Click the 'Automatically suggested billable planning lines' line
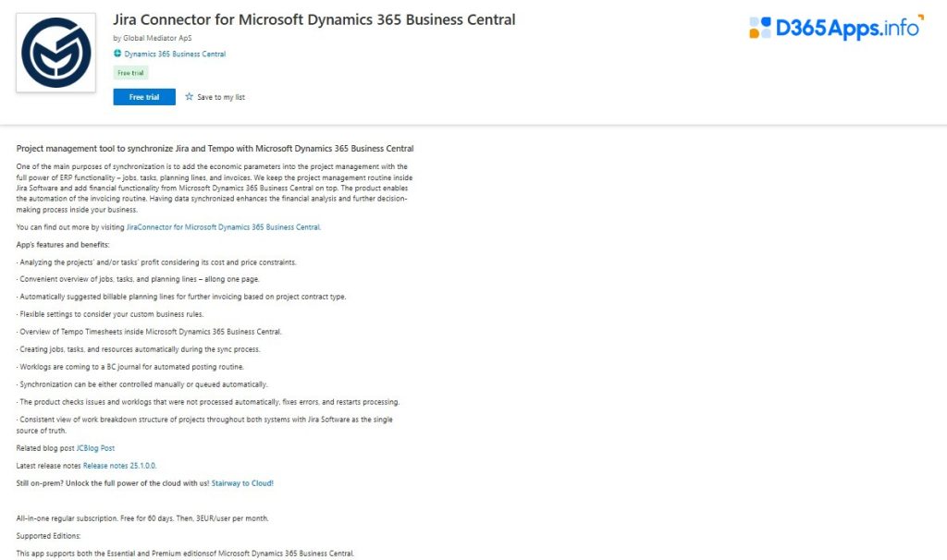947x560 pixels. [x=181, y=297]
